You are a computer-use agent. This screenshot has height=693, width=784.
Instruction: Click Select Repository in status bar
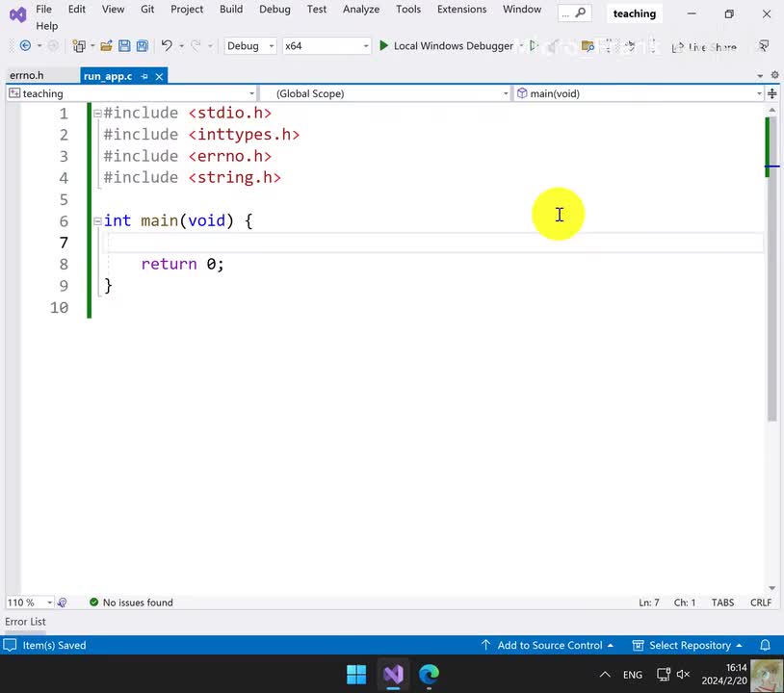(687, 645)
